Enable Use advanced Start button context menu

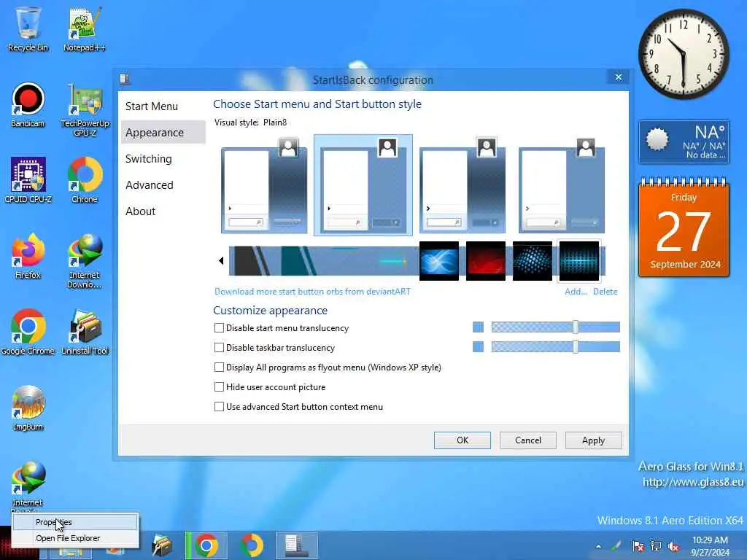click(219, 407)
